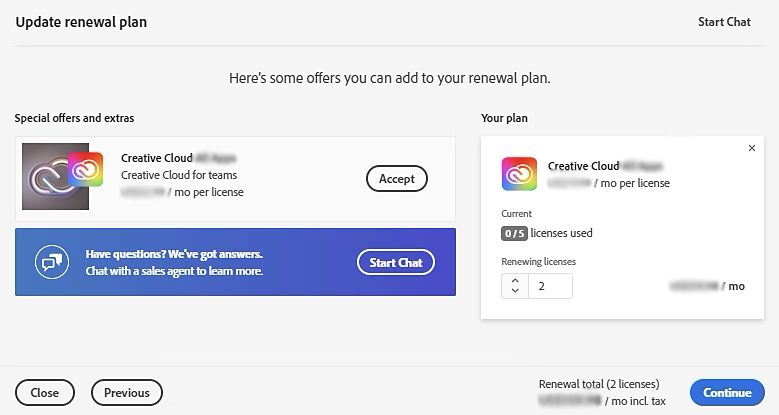Screen dimensions: 779x415
Task: Click the Creative Cloud offer thumbnail image
Action: point(56,176)
